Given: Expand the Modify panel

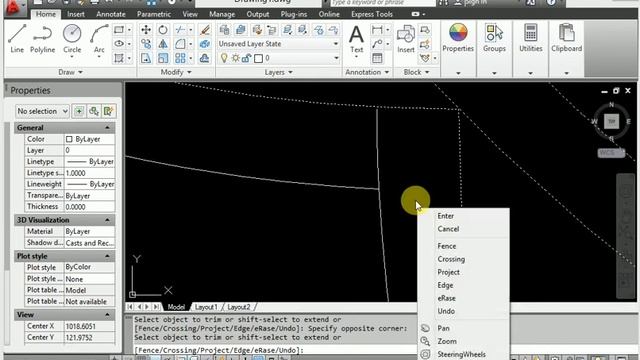Looking at the screenshot, I should (176, 72).
